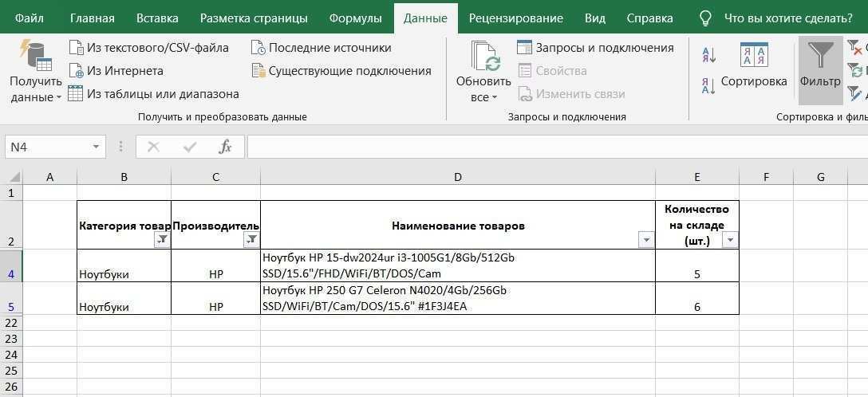Select the Данные tab
Screen dimensions: 868x397
click(x=426, y=18)
